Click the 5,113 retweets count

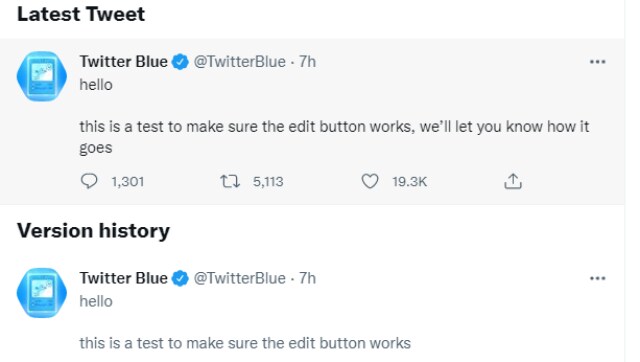click(268, 182)
